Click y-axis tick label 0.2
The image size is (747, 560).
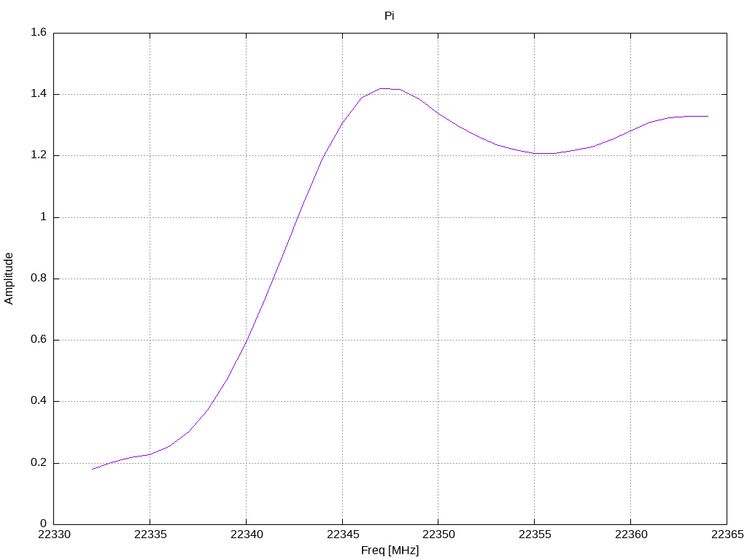tap(39, 462)
